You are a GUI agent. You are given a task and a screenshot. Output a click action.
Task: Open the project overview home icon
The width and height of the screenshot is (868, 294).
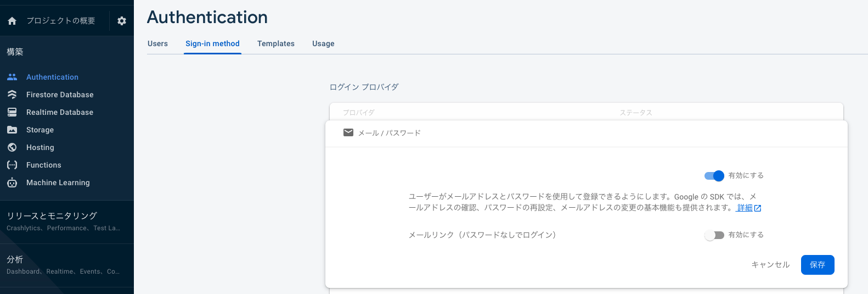(x=12, y=21)
